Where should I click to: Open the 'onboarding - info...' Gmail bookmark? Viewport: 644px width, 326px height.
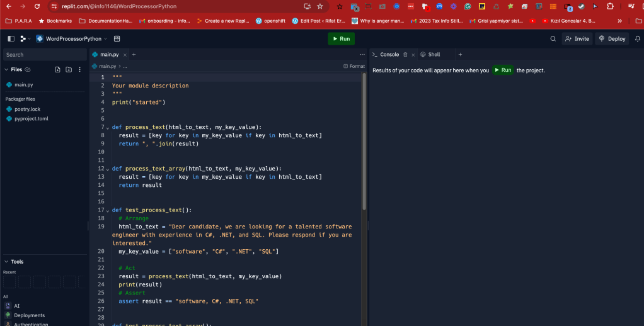(164, 21)
